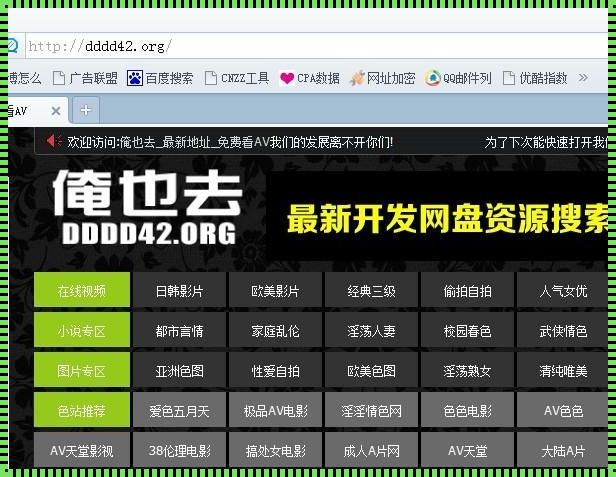The width and height of the screenshot is (616, 477).
Task: Open the 色色电影 link
Action: (467, 410)
